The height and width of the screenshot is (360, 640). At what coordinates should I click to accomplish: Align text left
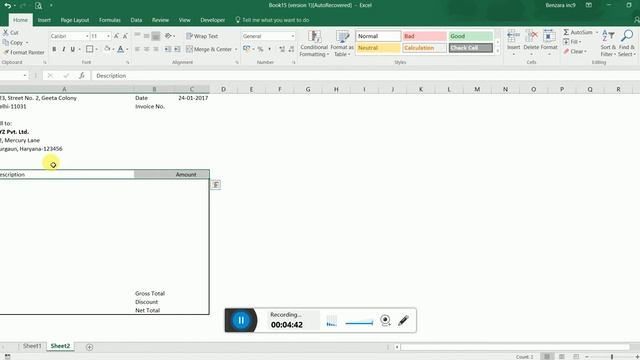click(x=138, y=49)
